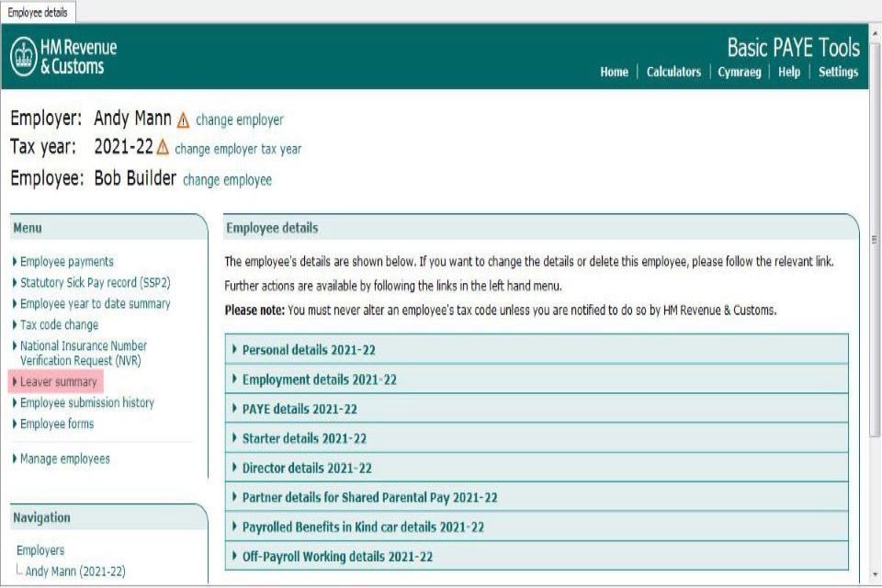Expand Employment details 2021-22 section
The width and height of the screenshot is (882, 588).
536,379
